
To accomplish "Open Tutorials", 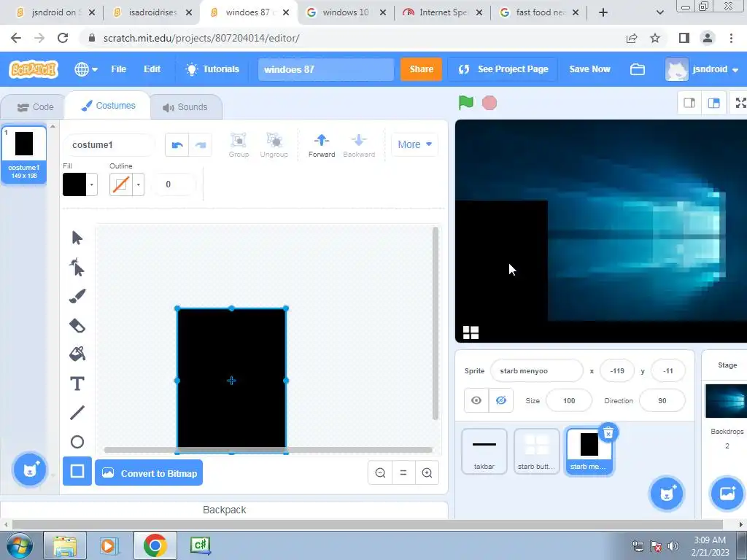I will tap(212, 69).
